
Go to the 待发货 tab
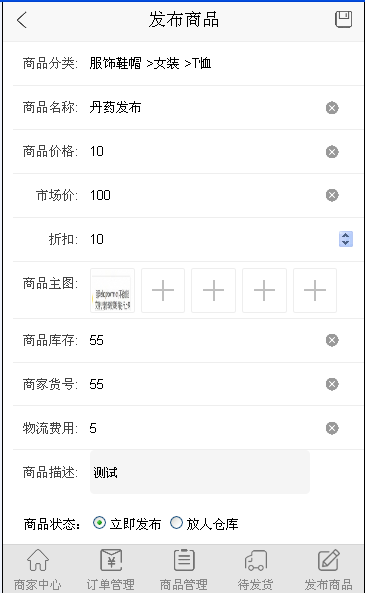(x=255, y=570)
